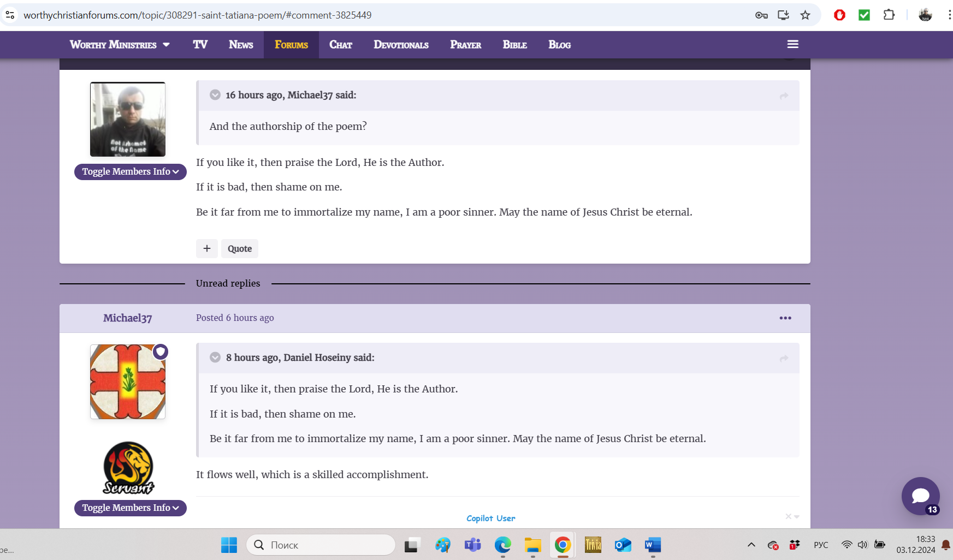Bookmark this page with the star icon
953x560 pixels.
click(x=805, y=15)
